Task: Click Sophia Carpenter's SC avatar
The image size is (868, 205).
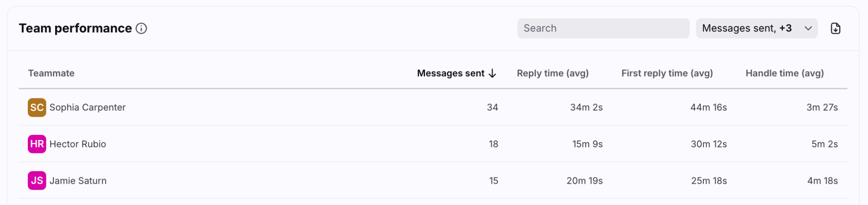Action: [x=37, y=107]
